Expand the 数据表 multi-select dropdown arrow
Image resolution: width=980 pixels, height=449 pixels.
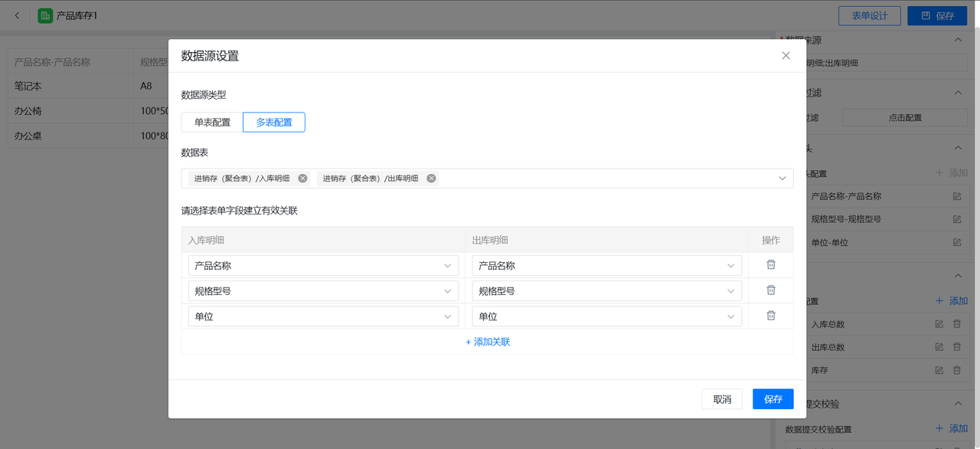click(782, 179)
